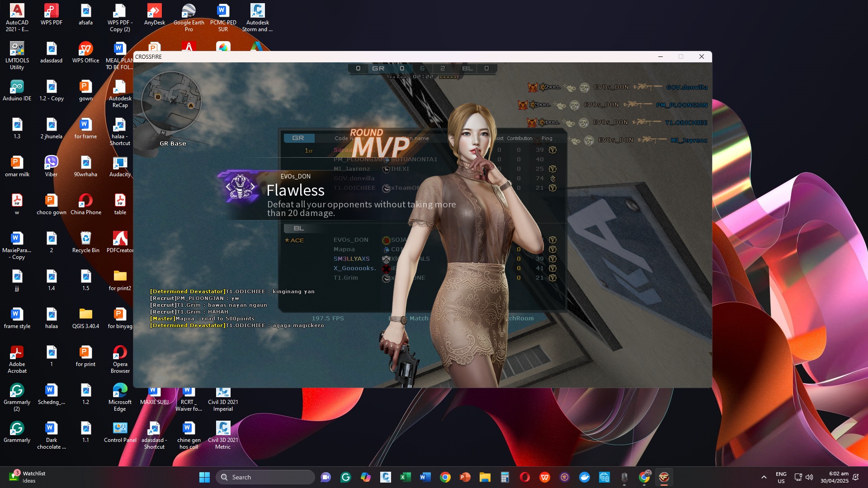Open Opera Browser desktop shortcut
The image size is (868, 488).
click(120, 359)
